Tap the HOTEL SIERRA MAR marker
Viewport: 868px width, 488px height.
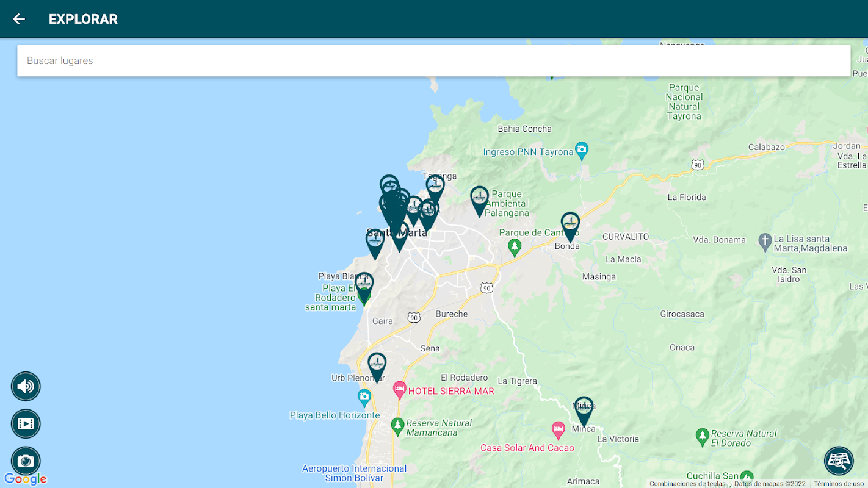400,390
